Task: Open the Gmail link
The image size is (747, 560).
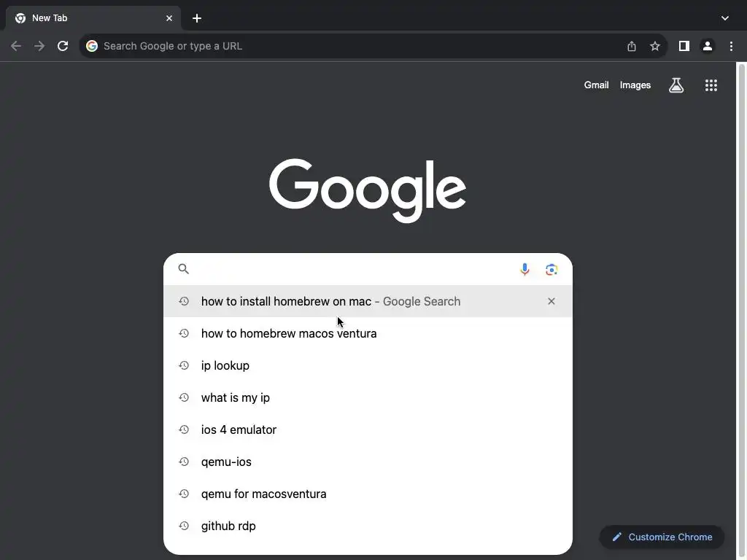Action: point(597,85)
